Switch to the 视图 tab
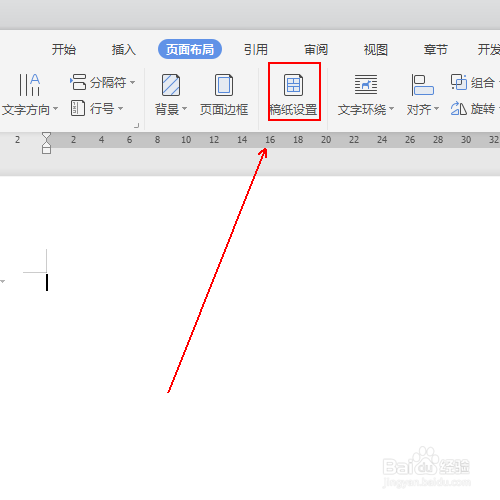 pyautogui.click(x=376, y=50)
